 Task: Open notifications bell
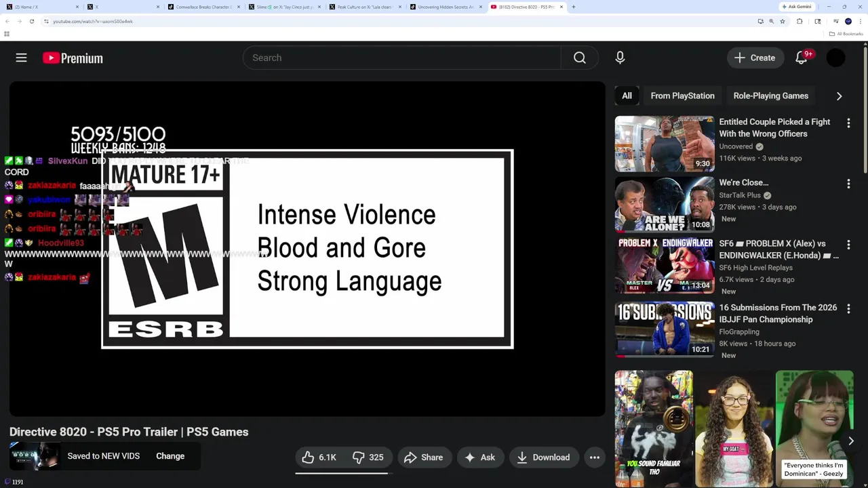tap(802, 58)
